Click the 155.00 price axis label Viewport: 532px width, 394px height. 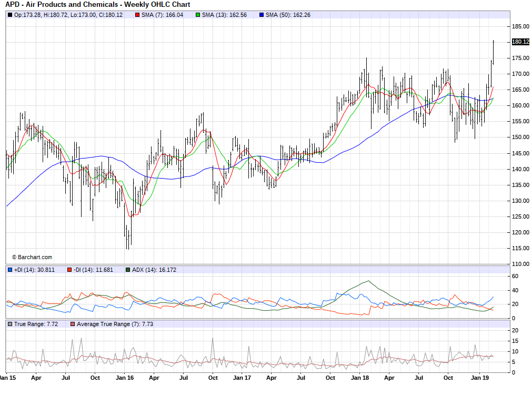[x=520, y=121]
